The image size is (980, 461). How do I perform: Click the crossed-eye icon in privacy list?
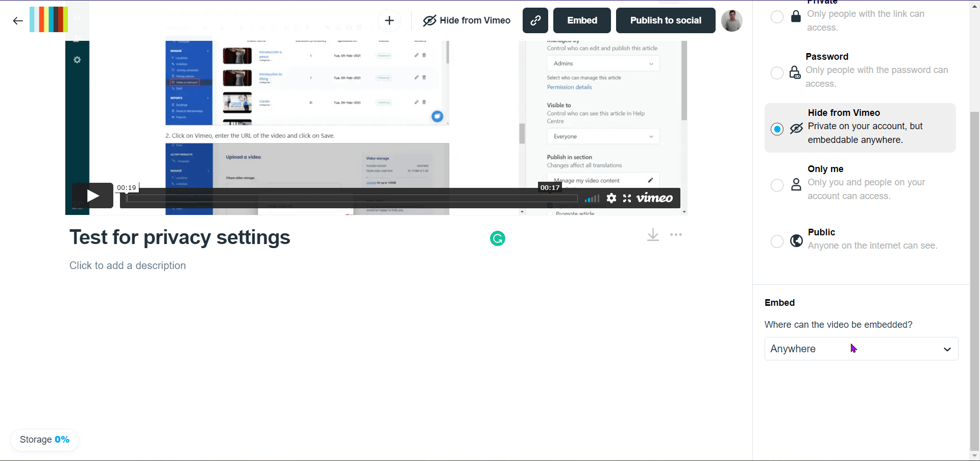(x=796, y=129)
